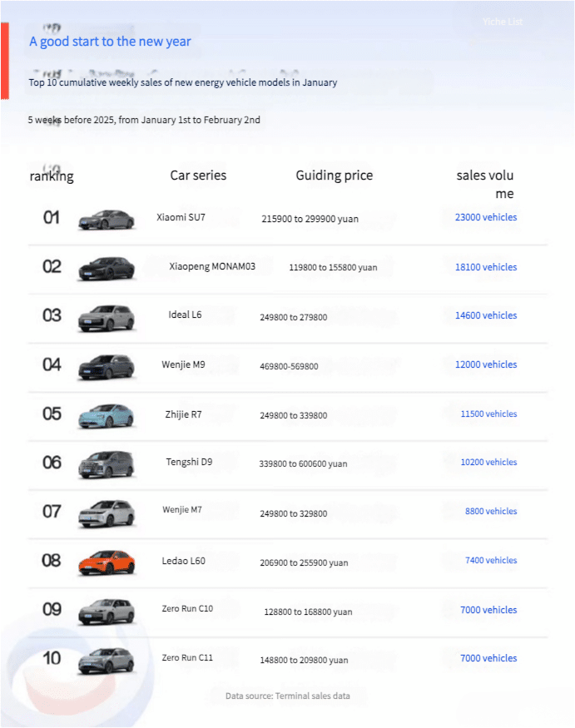Click the 'Wenjie M9' name text
This screenshot has height=728, width=575.
tap(183, 364)
